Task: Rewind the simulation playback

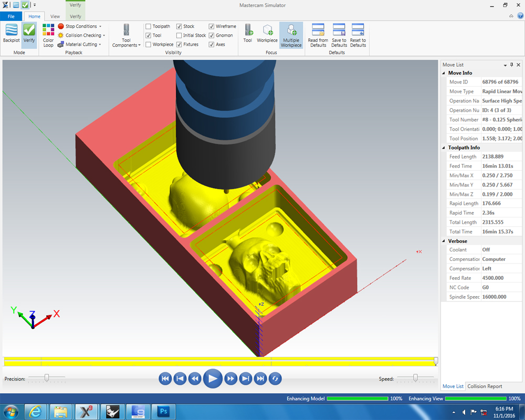Action: [195, 379]
